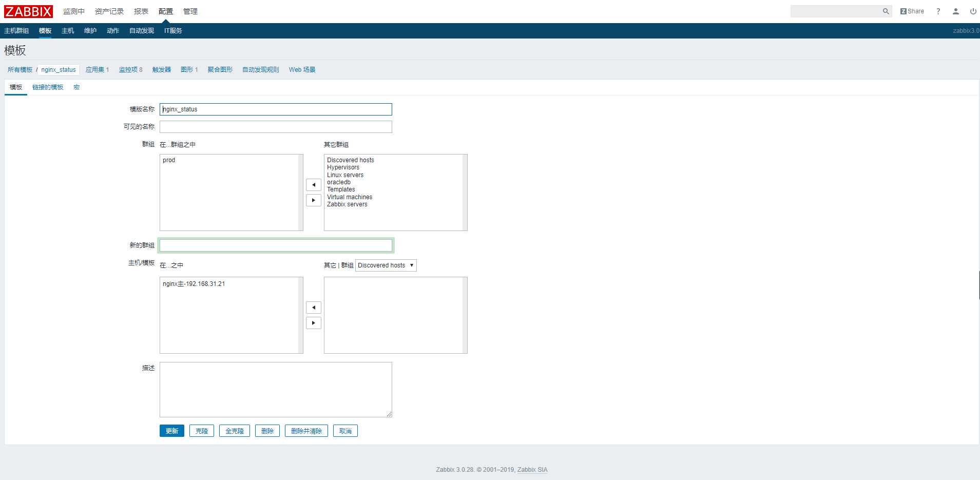
Task: Open 触发器 link
Action: point(162,70)
